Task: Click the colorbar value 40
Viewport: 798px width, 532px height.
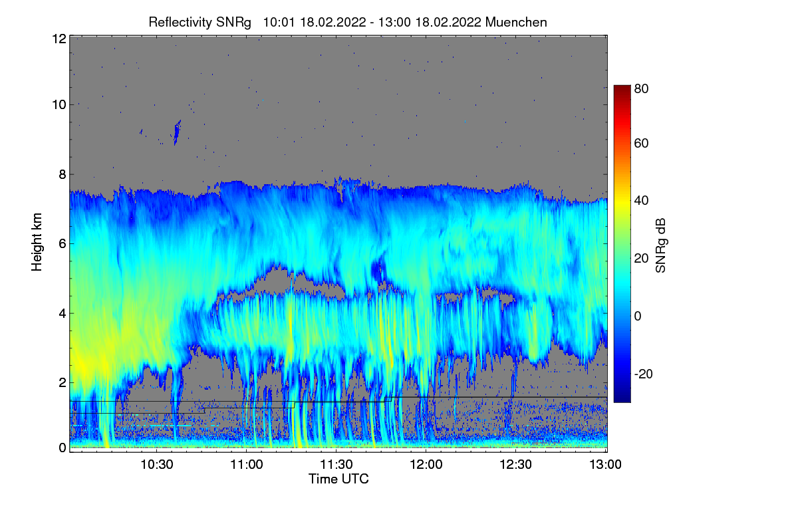Action: pyautogui.click(x=642, y=200)
